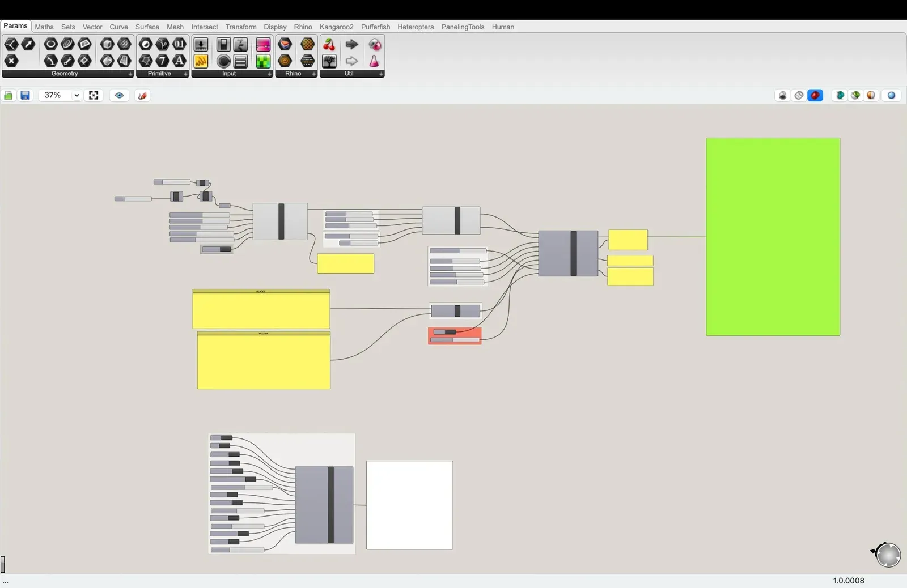Select the pink flask icon in Util

point(374,61)
